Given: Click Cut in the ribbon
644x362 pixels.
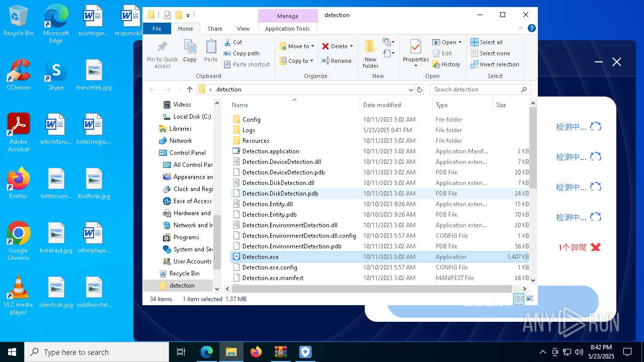Looking at the screenshot, I should 233,42.
